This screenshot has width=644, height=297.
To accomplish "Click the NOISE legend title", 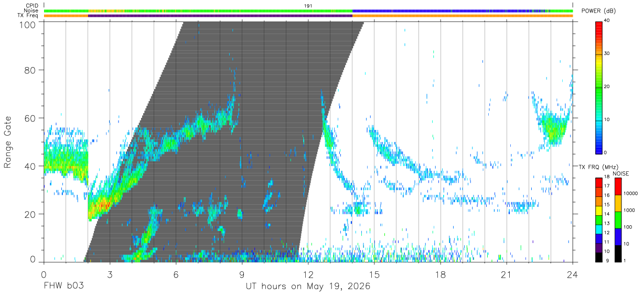I will [620, 173].
